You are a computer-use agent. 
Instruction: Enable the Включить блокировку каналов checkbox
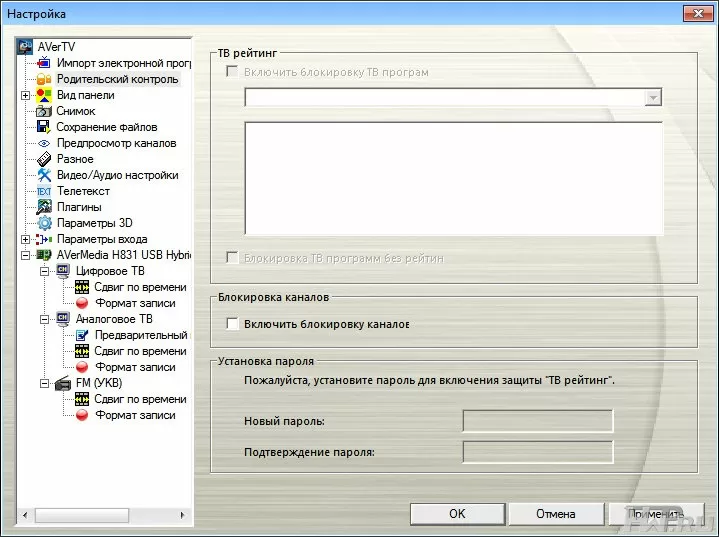[233, 324]
